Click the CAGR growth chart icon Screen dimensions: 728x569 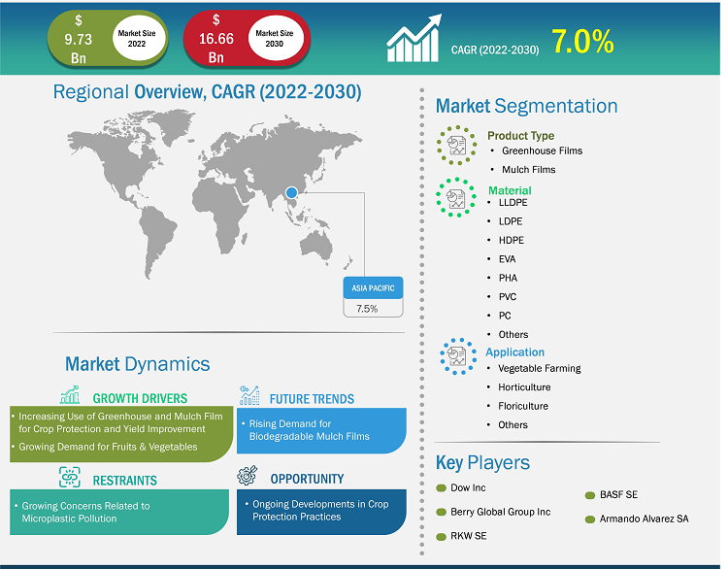(x=415, y=41)
